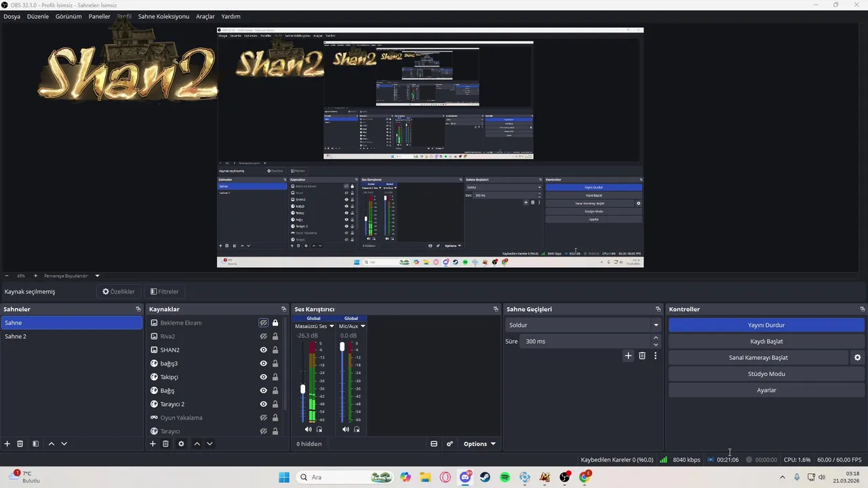Switch audio mixer layout icon
This screenshot has height=488, width=868.
pyautogui.click(x=434, y=444)
